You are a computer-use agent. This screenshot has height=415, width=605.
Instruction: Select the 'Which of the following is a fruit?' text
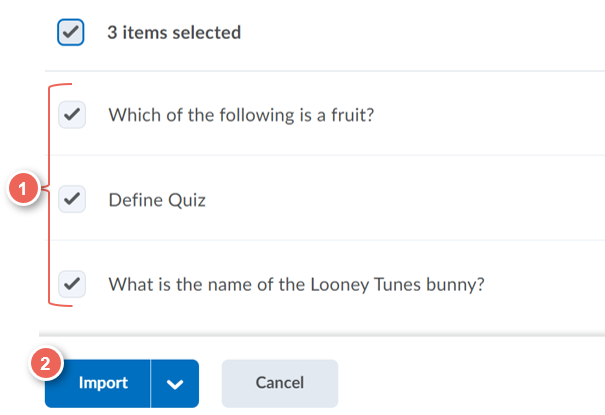point(241,115)
